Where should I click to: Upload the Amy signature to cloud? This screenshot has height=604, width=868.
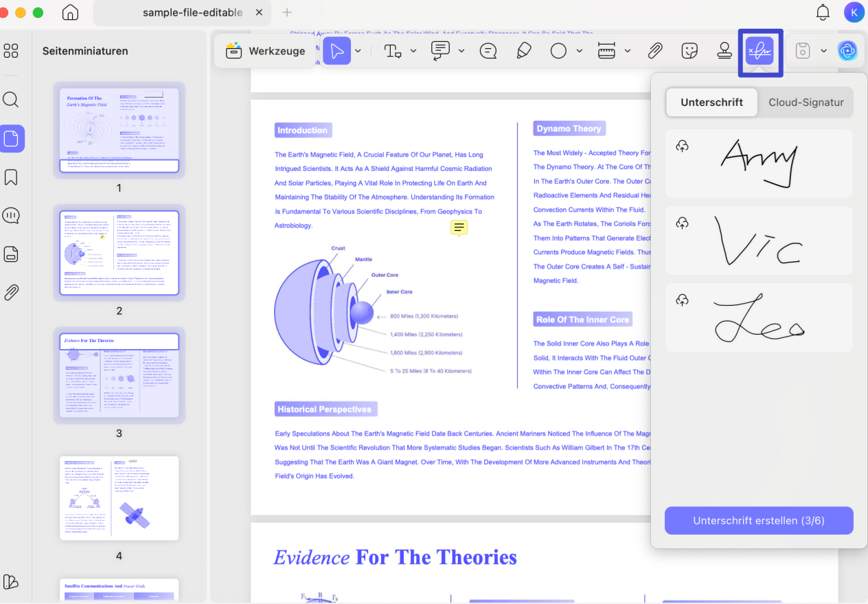[x=682, y=146]
